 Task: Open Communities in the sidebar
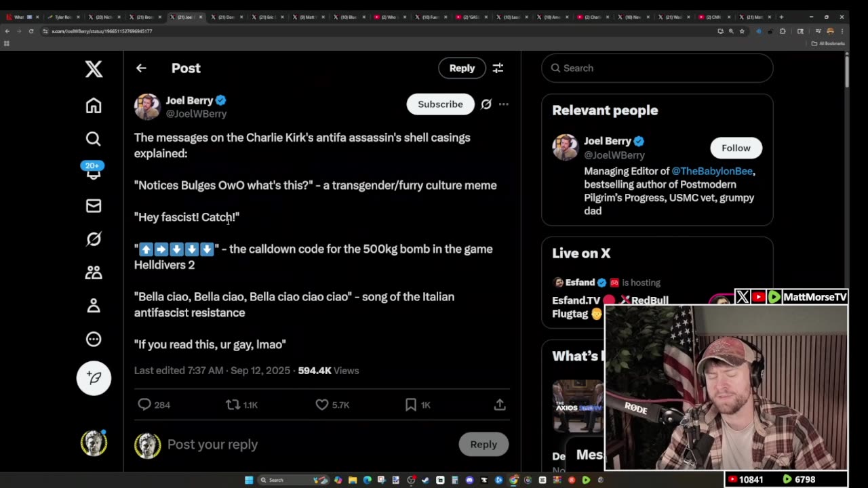click(x=94, y=272)
